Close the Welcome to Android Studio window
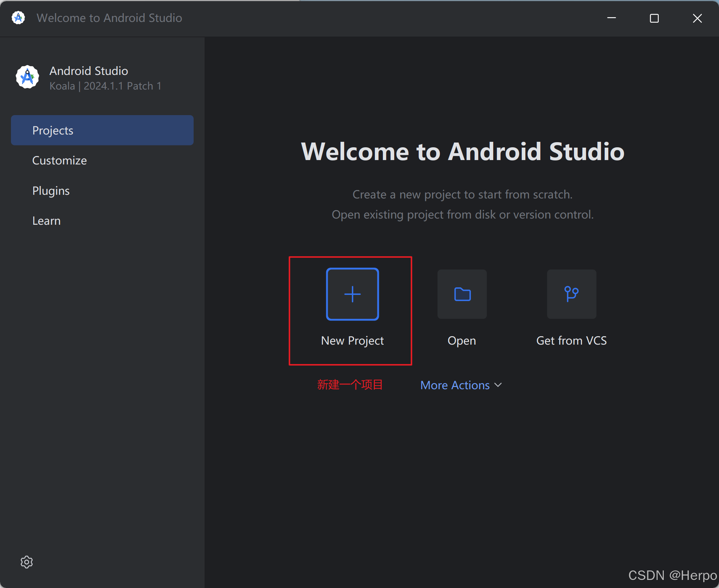The image size is (719, 588). point(697,18)
